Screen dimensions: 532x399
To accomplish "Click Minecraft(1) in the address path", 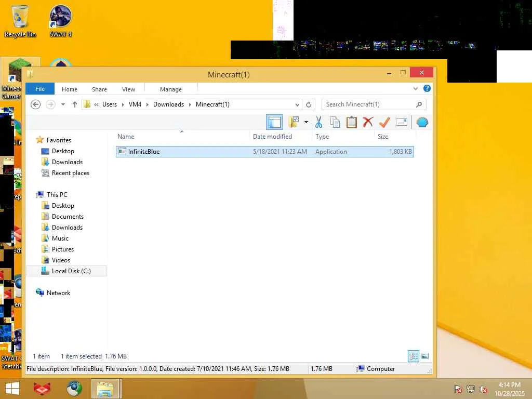I will (x=212, y=104).
